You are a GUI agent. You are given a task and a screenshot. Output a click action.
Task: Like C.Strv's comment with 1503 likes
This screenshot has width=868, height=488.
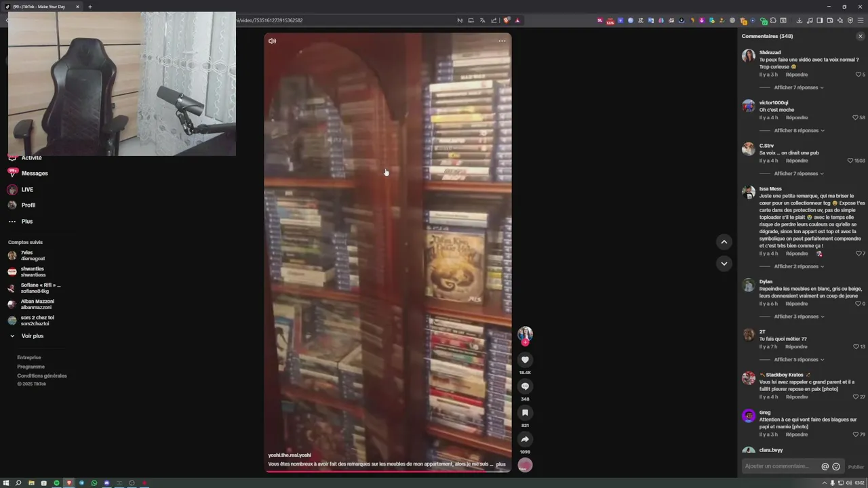click(850, 161)
